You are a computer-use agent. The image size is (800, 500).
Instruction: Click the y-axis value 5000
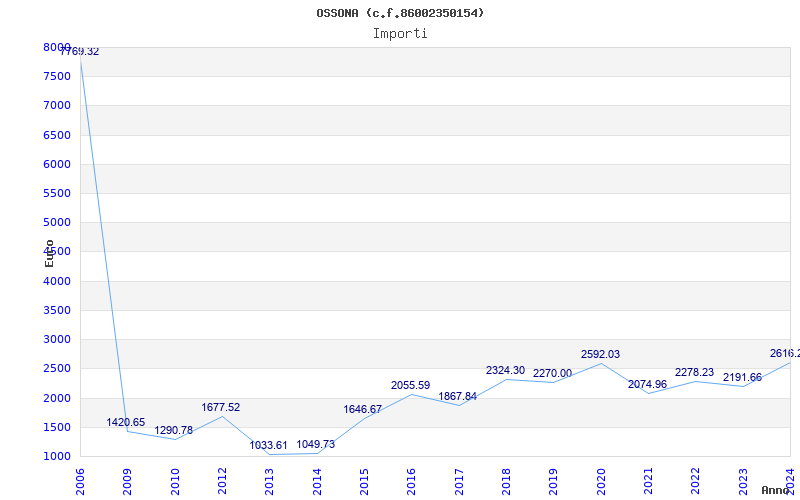[57, 222]
